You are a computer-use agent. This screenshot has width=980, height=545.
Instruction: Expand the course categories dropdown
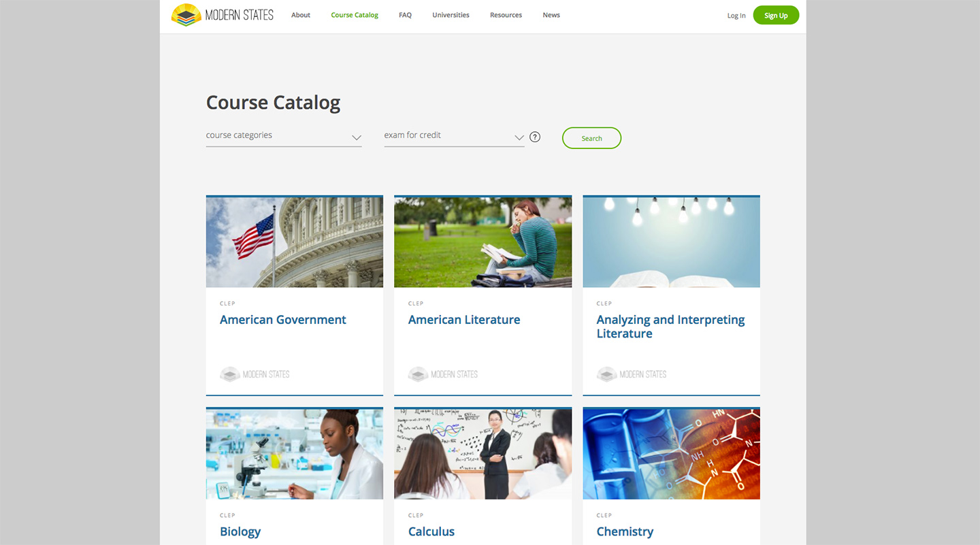click(x=283, y=136)
